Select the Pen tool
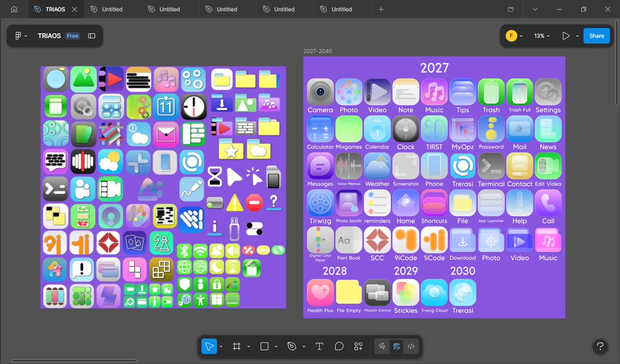 [x=292, y=346]
